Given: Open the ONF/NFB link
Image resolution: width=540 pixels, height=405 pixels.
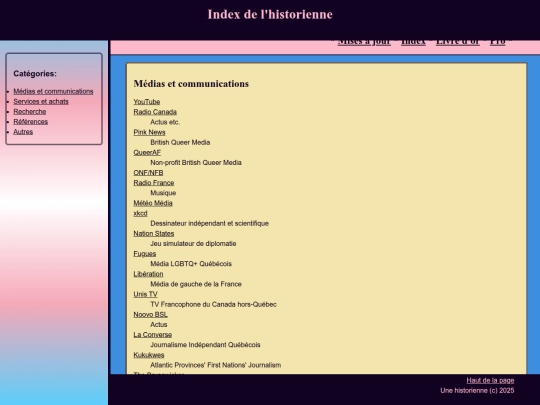Looking at the screenshot, I should 148,173.
